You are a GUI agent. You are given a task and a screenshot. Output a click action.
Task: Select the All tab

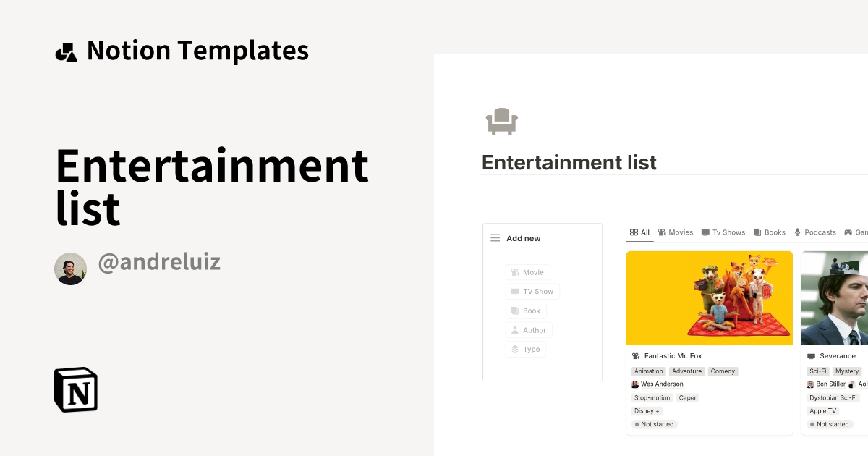point(639,232)
